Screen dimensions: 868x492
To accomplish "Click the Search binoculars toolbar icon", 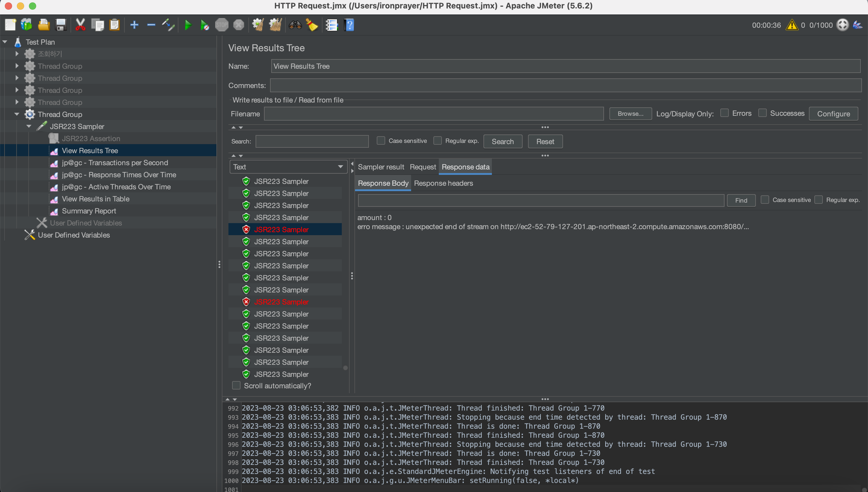I will [295, 25].
